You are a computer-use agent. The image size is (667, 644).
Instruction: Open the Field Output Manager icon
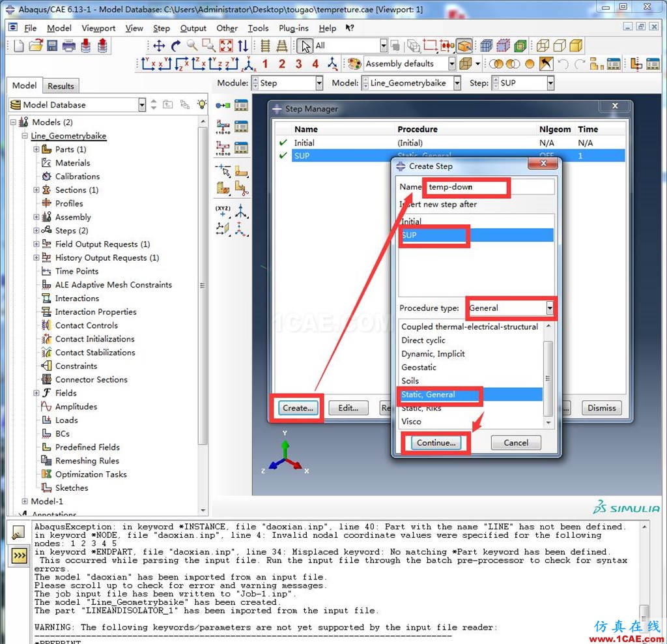click(x=241, y=126)
